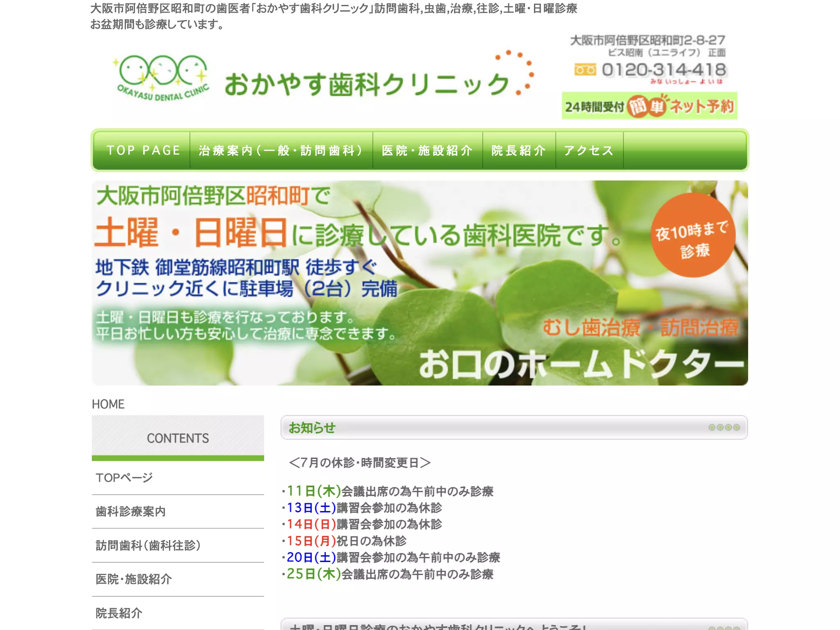840x630 pixels.
Task: Click the Okayasu Dental Clinic logo
Action: click(x=162, y=78)
